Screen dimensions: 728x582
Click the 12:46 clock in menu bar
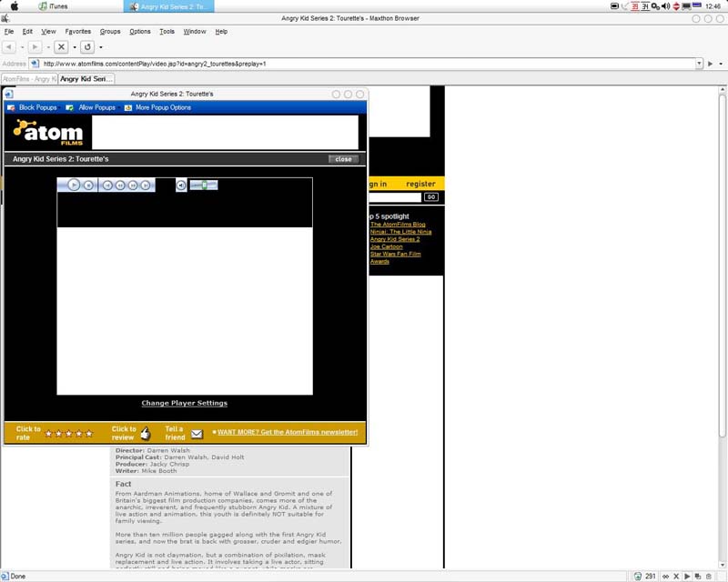point(713,6)
